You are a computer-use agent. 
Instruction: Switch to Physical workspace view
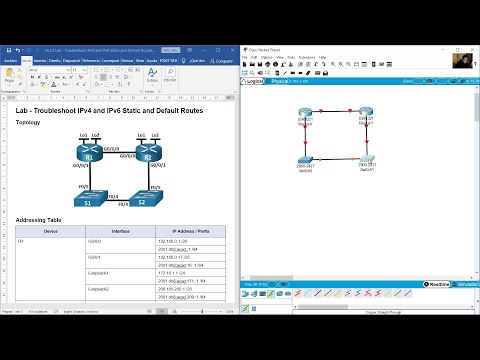click(x=276, y=81)
